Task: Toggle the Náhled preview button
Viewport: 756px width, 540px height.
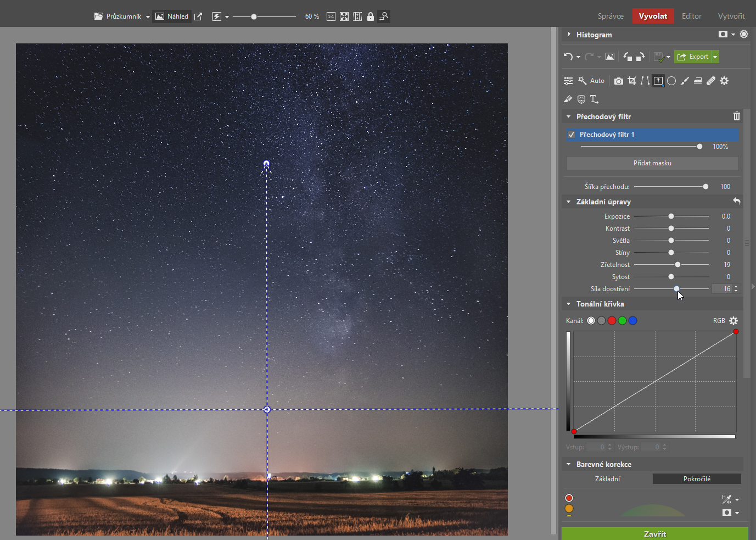Action: pos(172,16)
